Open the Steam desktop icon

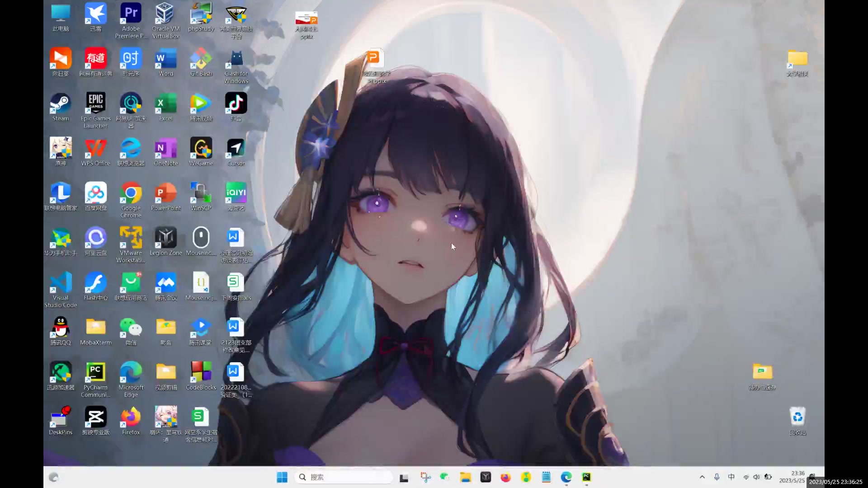(x=61, y=104)
